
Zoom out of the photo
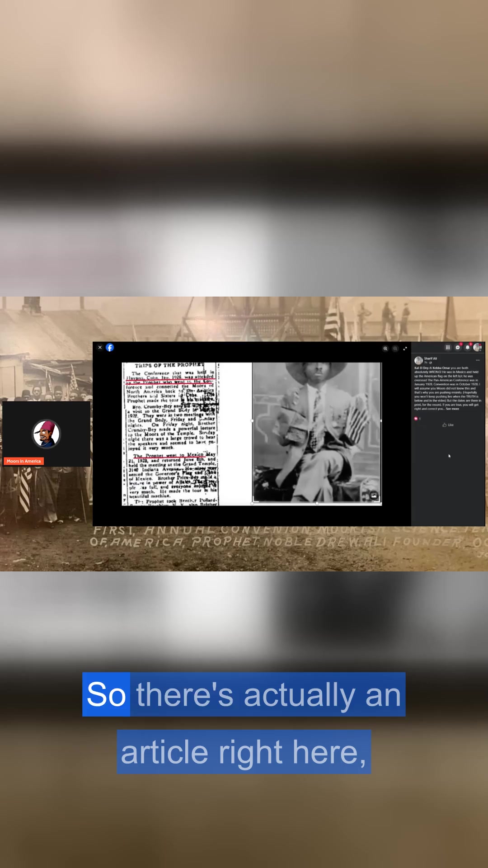395,349
